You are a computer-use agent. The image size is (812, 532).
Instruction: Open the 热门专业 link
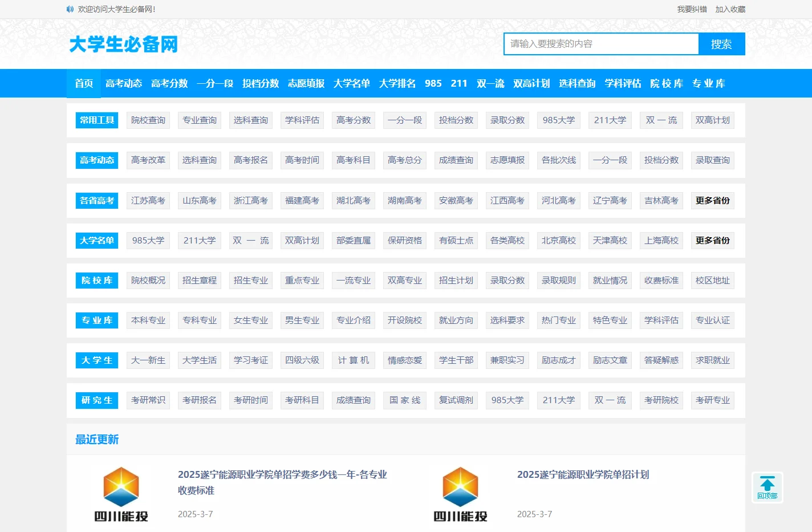[x=559, y=320]
